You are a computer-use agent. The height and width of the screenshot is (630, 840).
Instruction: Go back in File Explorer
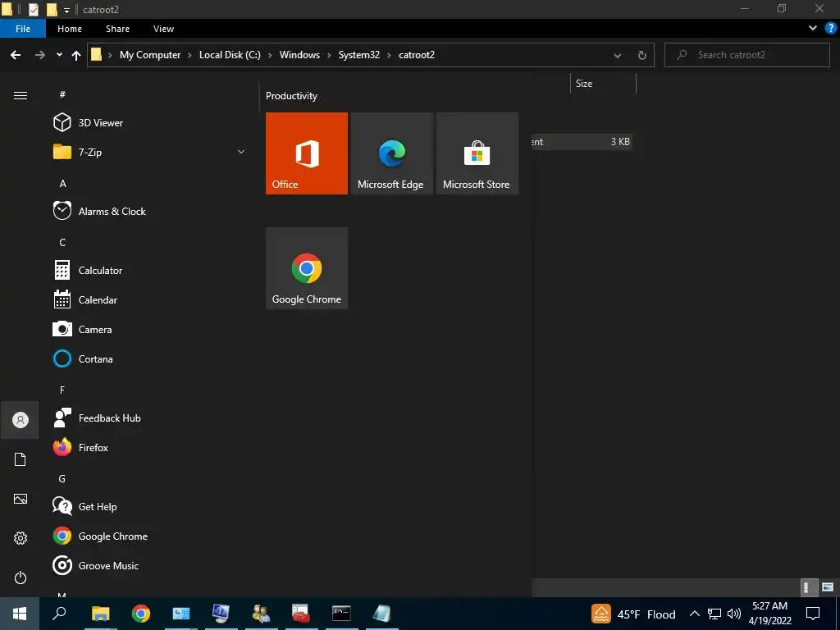(x=16, y=55)
